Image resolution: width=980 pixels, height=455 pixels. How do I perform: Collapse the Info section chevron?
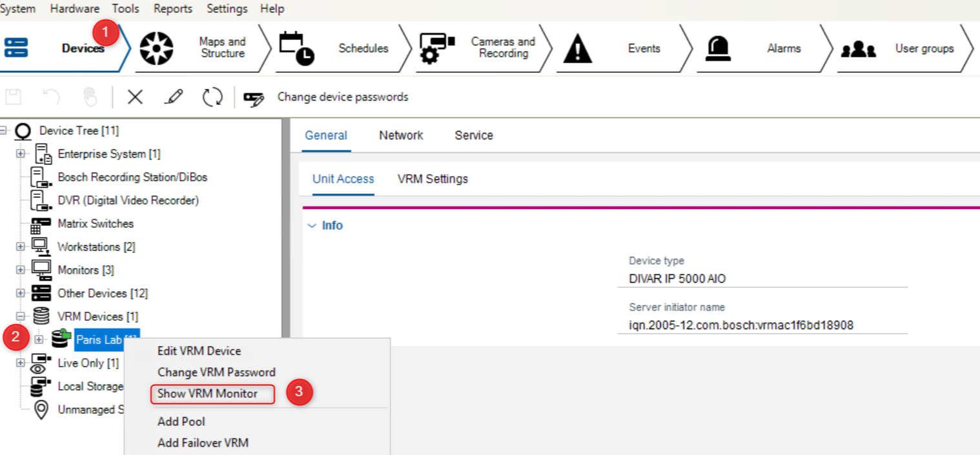[312, 226]
